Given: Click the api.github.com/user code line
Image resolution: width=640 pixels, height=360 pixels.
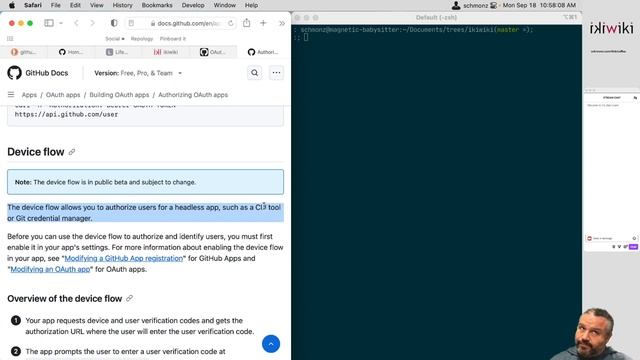Looking at the screenshot, I should [67, 115].
